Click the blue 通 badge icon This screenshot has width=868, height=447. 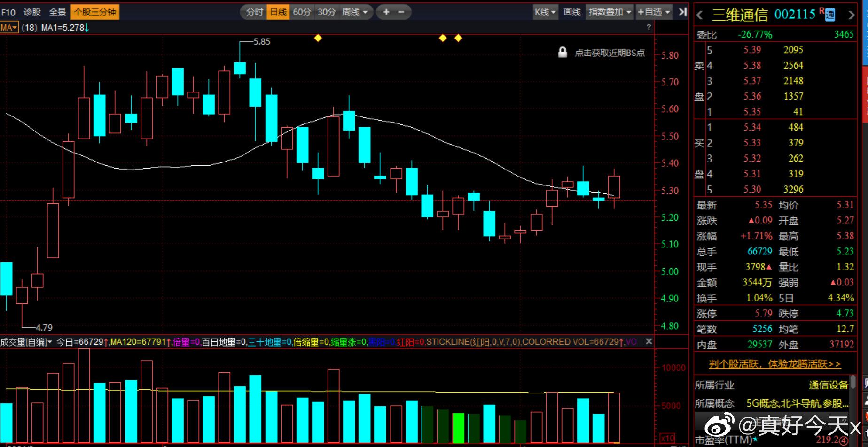(x=830, y=15)
